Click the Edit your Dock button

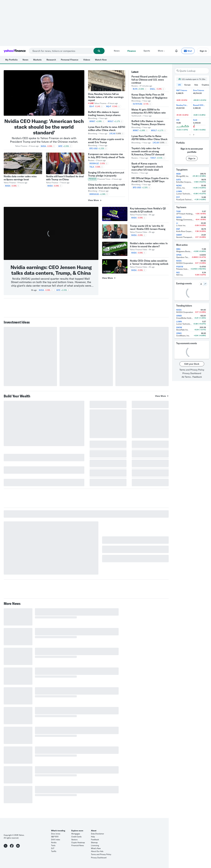coord(192,364)
